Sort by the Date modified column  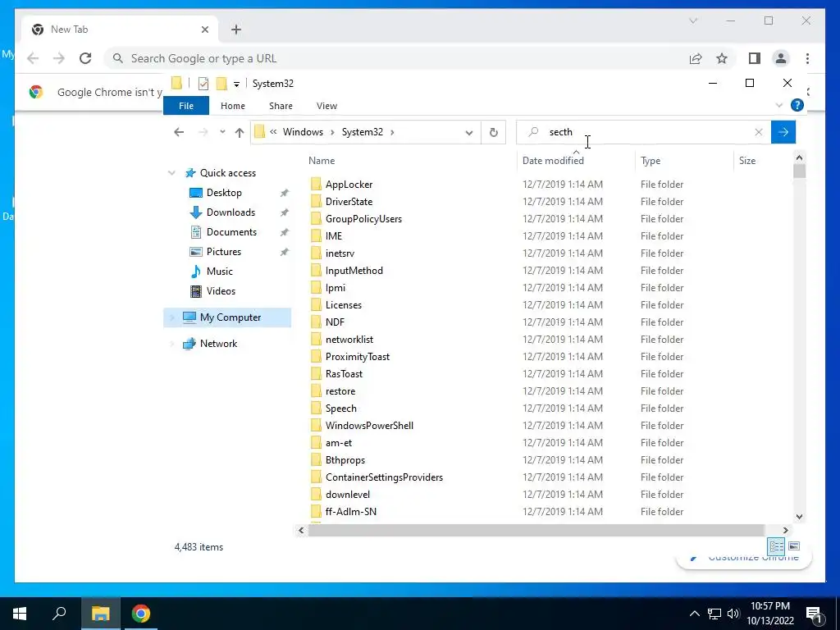(553, 161)
